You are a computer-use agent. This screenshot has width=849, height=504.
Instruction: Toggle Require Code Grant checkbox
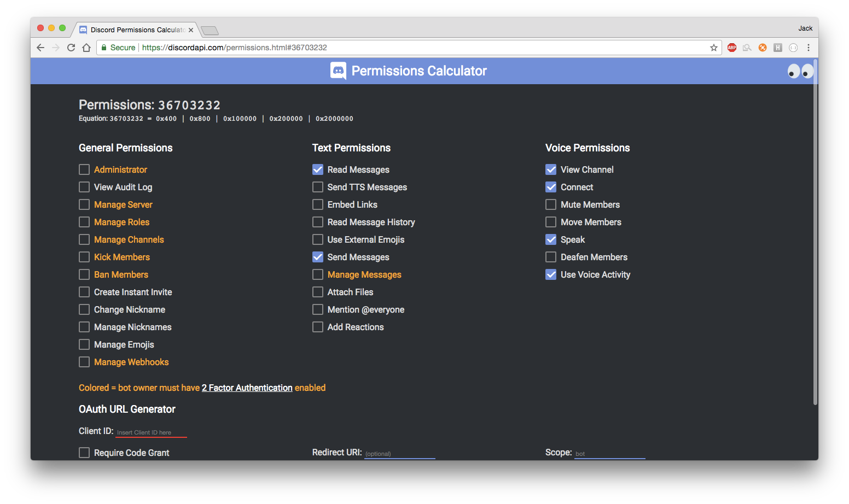click(x=84, y=453)
